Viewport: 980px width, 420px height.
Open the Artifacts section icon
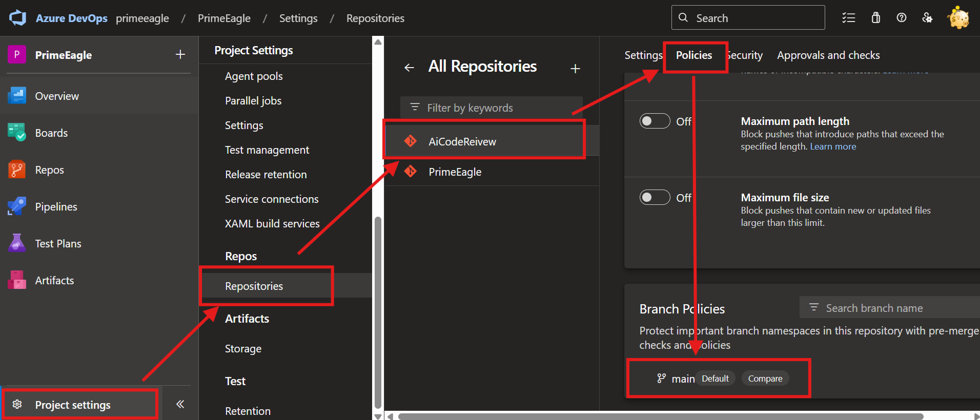coord(17,280)
